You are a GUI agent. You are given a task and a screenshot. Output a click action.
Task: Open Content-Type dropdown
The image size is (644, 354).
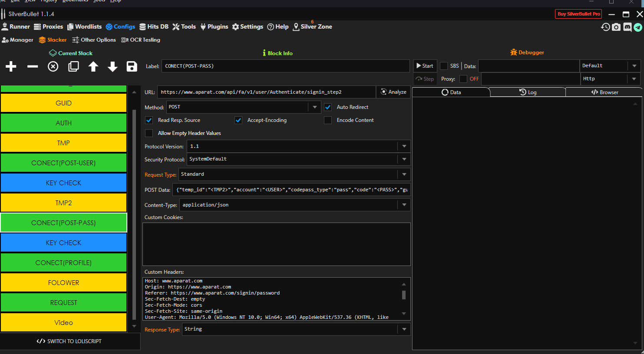click(295, 205)
